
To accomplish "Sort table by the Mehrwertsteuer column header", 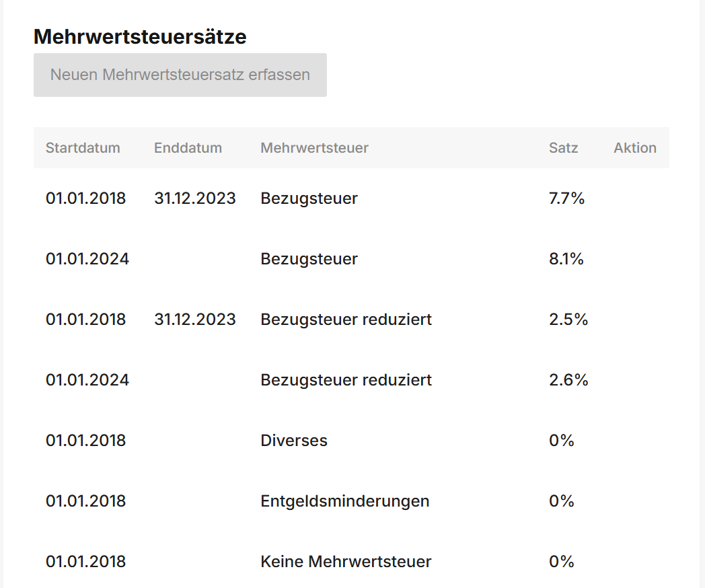I will tap(314, 147).
